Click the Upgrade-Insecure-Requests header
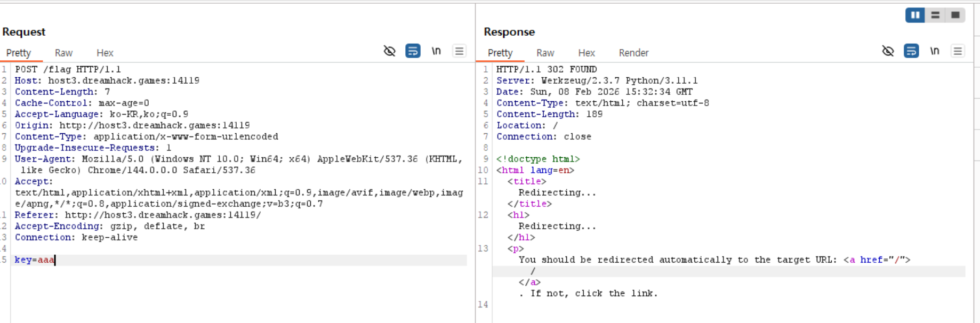Viewport: 980px width, 323px height. tap(93, 148)
